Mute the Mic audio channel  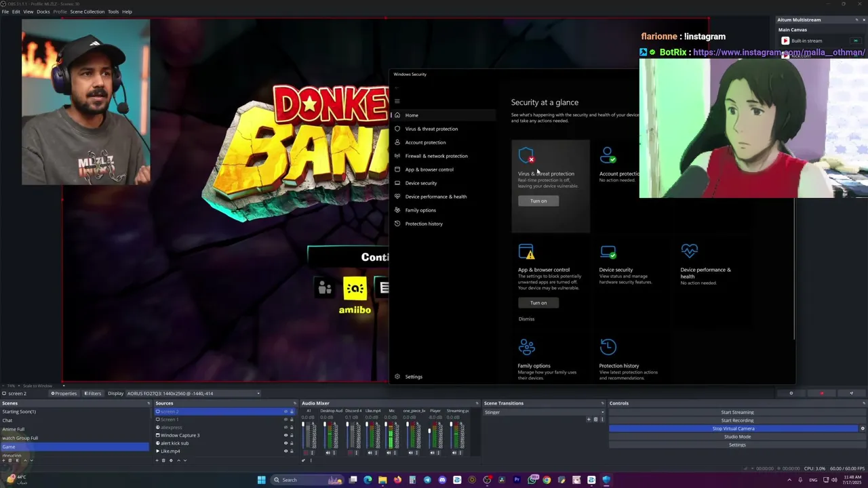click(x=389, y=453)
